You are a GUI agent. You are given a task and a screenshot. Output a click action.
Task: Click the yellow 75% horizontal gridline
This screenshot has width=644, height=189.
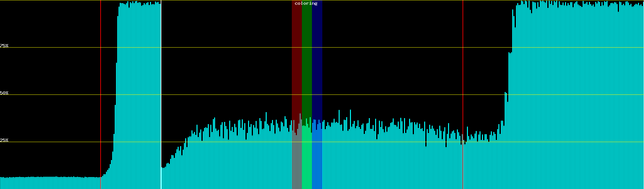click(220, 48)
